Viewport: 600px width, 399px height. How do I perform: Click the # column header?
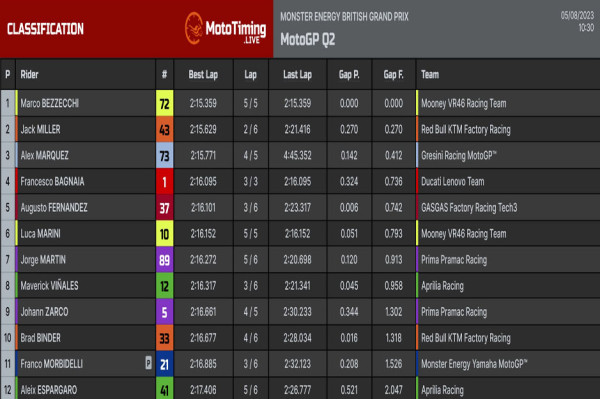(x=165, y=74)
